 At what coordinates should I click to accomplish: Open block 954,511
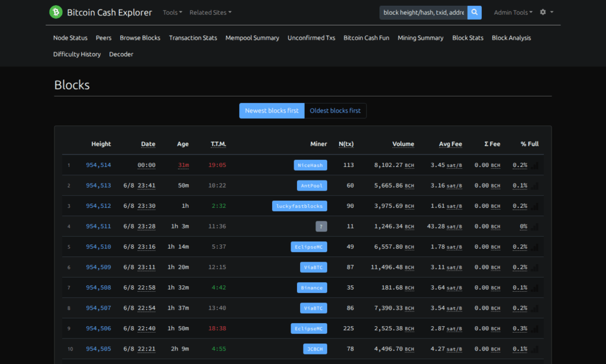98,227
